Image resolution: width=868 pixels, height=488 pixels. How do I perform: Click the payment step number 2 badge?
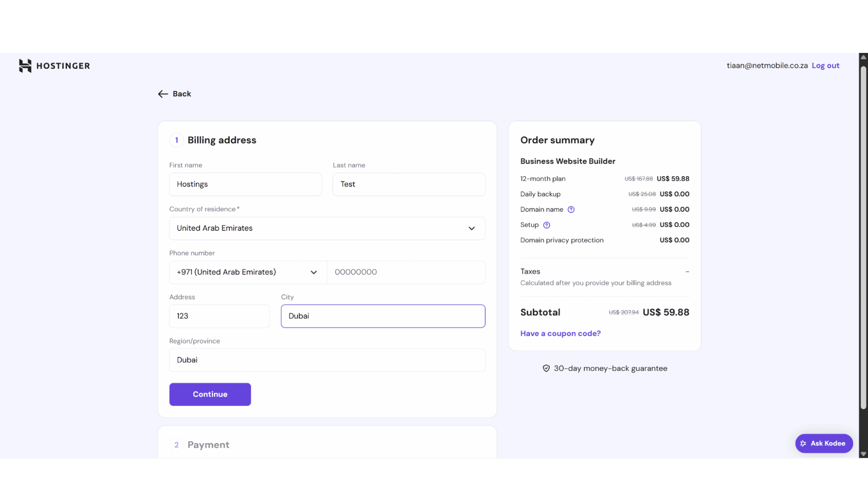[176, 445]
